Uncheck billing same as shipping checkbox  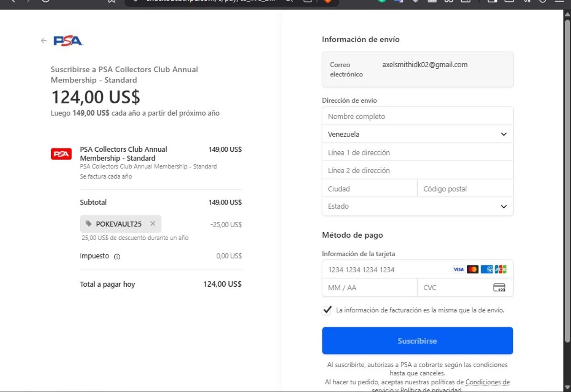327,310
